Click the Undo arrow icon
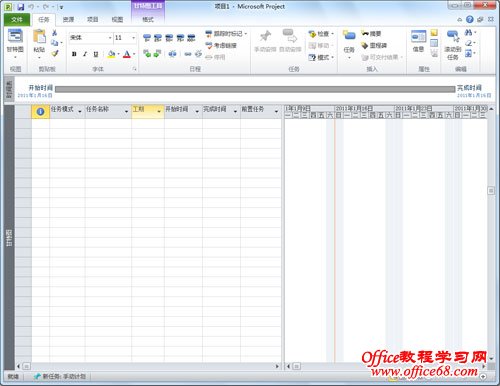The image size is (500, 386). tap(31, 7)
